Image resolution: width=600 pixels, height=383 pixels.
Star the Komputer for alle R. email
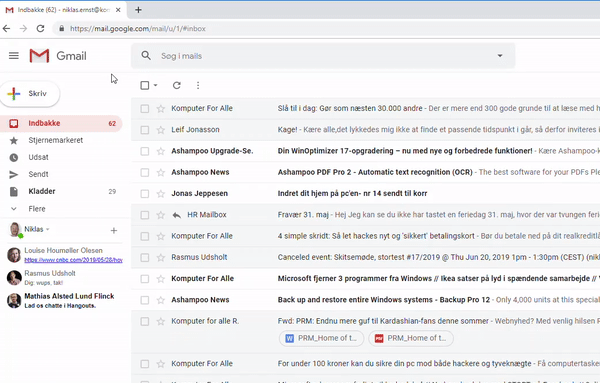pyautogui.click(x=161, y=321)
